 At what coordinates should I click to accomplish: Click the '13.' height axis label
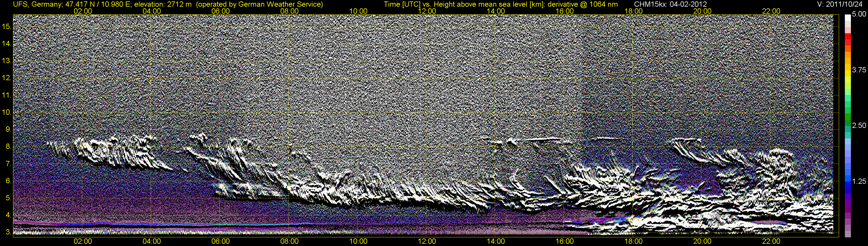coord(7,61)
